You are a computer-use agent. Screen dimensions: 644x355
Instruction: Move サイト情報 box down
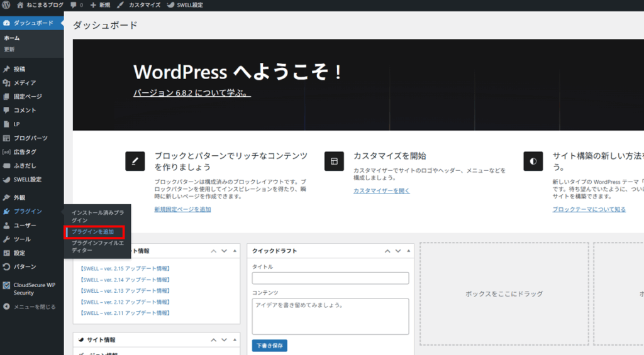pyautogui.click(x=225, y=340)
